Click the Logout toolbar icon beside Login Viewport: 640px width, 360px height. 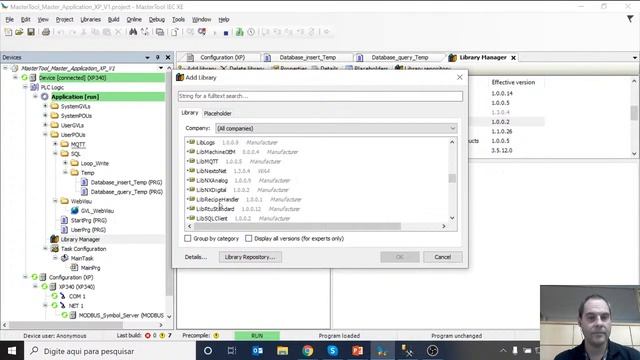202,32
